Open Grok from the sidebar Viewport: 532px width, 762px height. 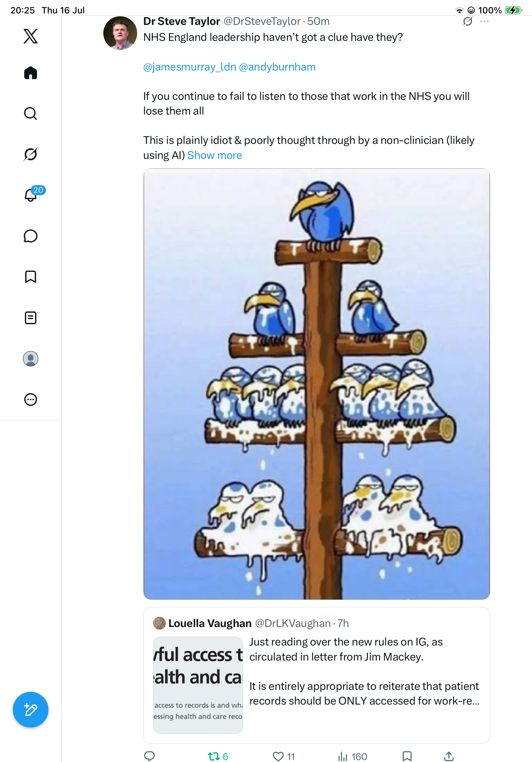pyautogui.click(x=31, y=154)
